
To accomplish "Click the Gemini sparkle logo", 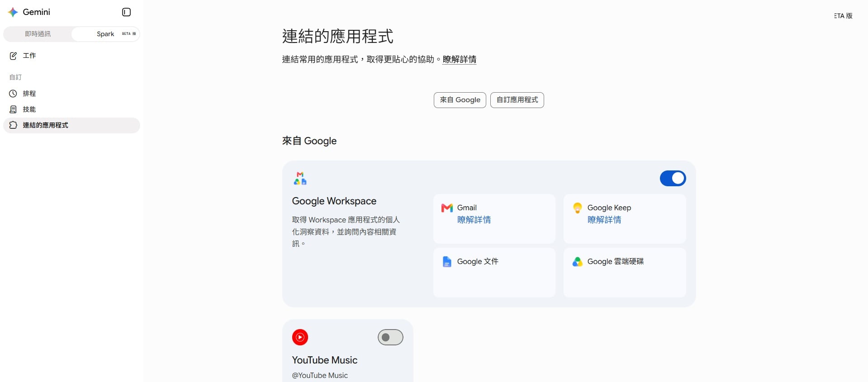I will pos(13,12).
